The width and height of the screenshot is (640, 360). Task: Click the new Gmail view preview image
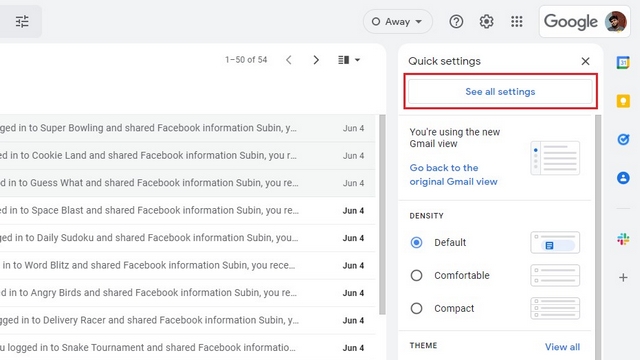(x=555, y=158)
